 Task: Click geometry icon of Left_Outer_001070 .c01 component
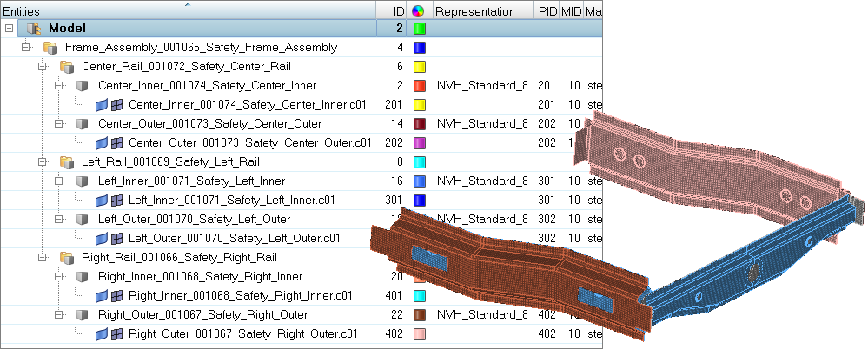(x=101, y=239)
